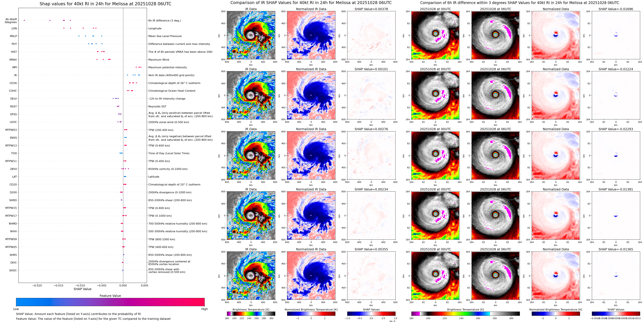The image size is (644, 322).
Task: Click the 6h-IRdiff 3degrees axis label
Action: (11, 21)
